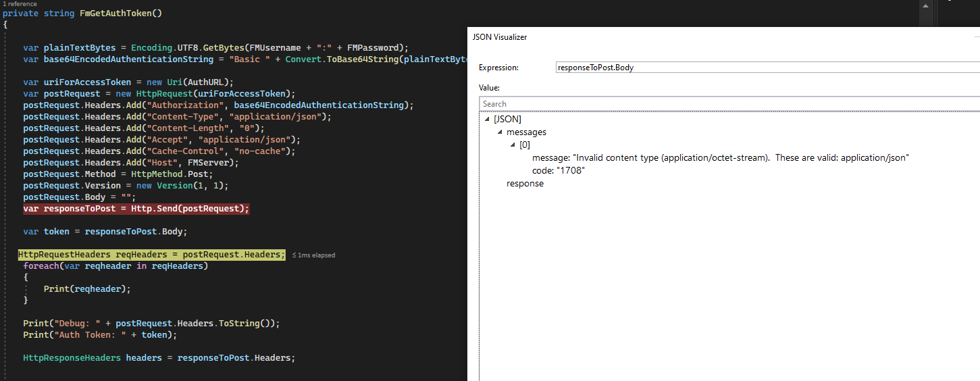Image resolution: width=980 pixels, height=381 pixels.
Task: Click the HttpResponseHeaders headers declaration line
Action: click(x=159, y=358)
